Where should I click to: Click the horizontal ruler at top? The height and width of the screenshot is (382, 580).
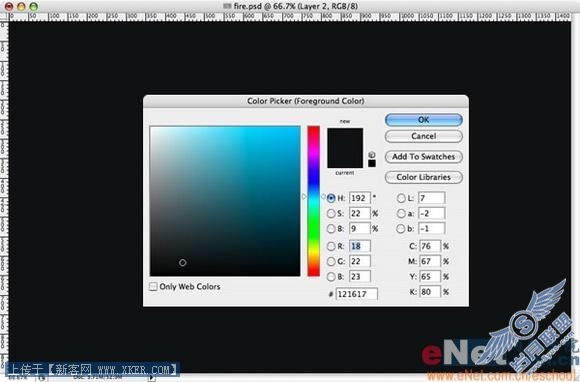[x=290, y=16]
